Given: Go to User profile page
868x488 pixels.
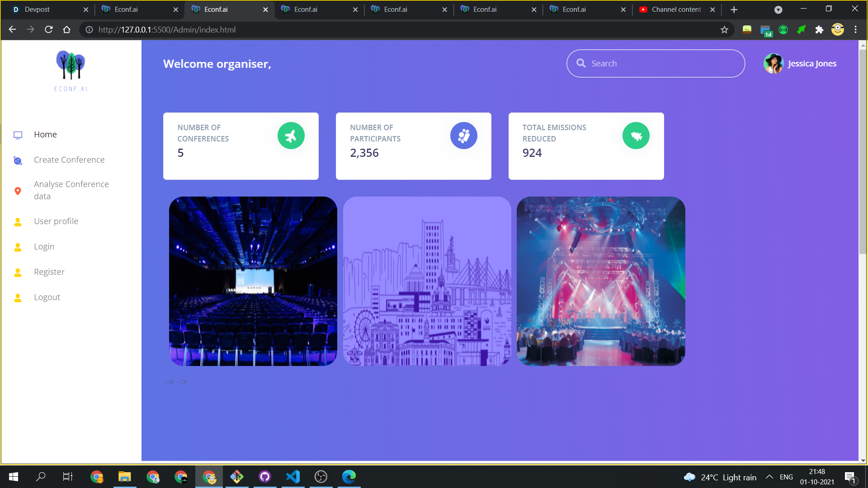Looking at the screenshot, I should click(56, 221).
